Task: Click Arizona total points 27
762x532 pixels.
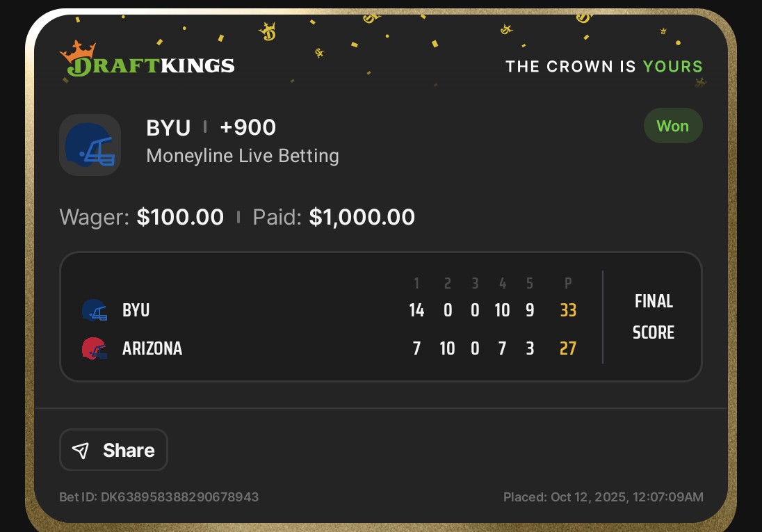Action: point(568,348)
